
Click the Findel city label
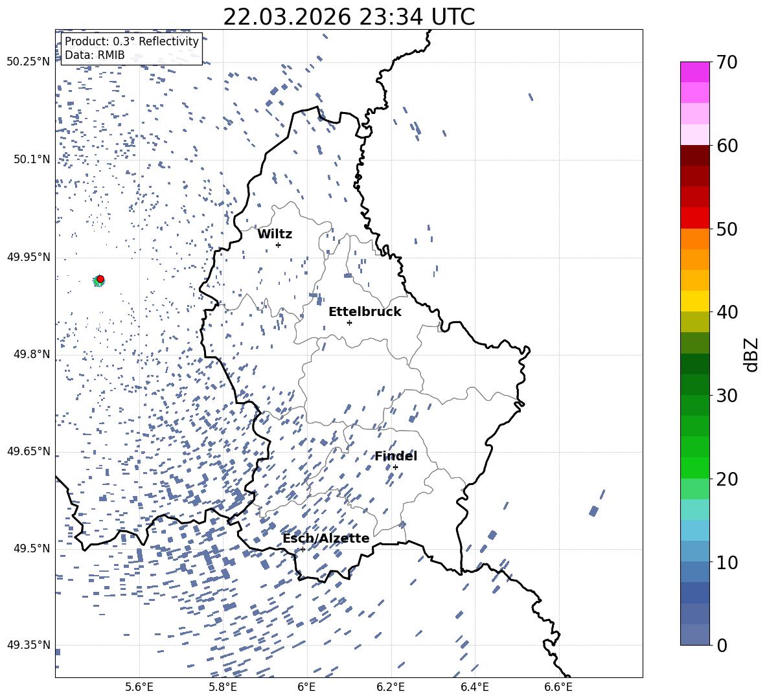click(x=396, y=456)
